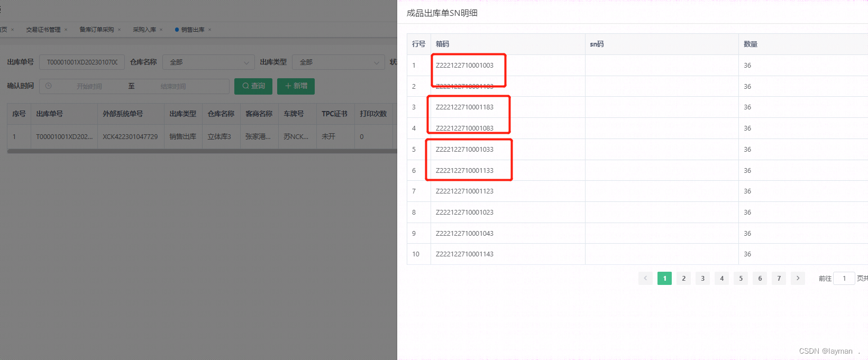Image resolution: width=868 pixels, height=360 pixels.
Task: Switch to 采购入库 tab
Action: [144, 30]
